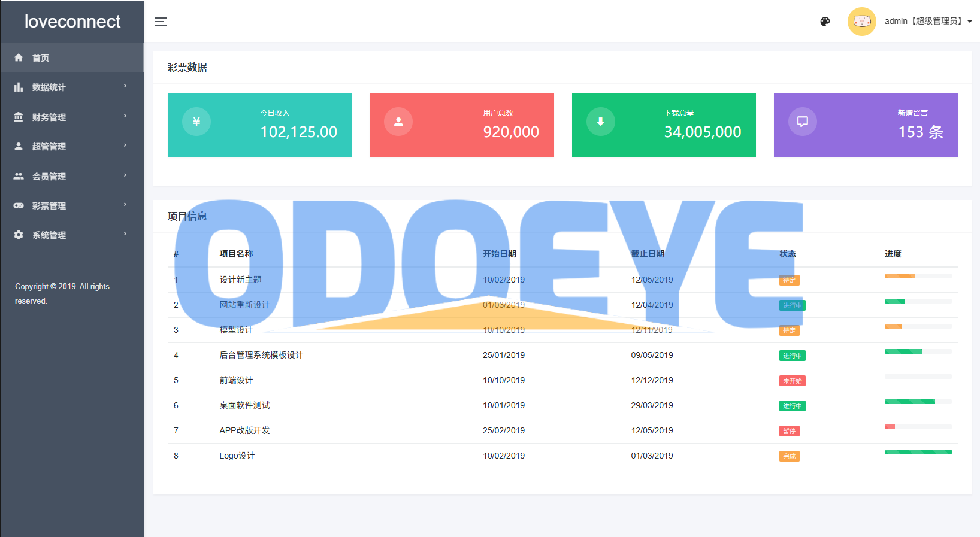The height and width of the screenshot is (537, 980).
Task: Open the theme color palette icon
Action: pyautogui.click(x=825, y=22)
